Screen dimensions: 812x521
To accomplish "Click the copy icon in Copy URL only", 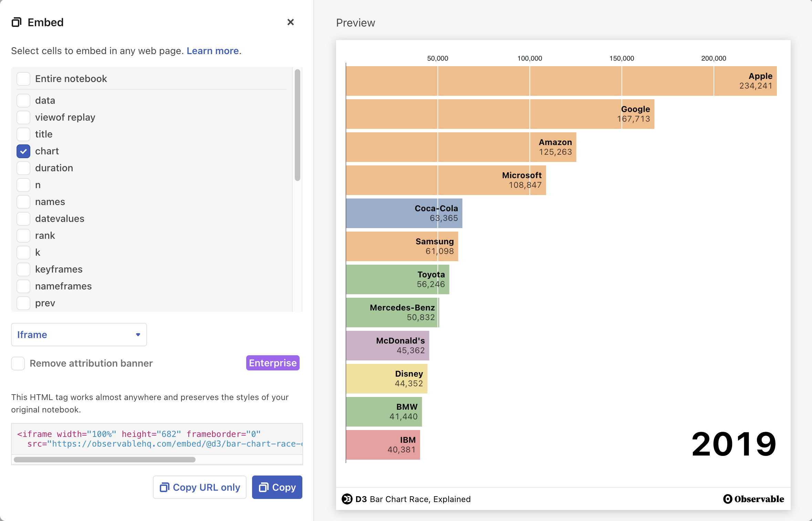I will tap(165, 487).
